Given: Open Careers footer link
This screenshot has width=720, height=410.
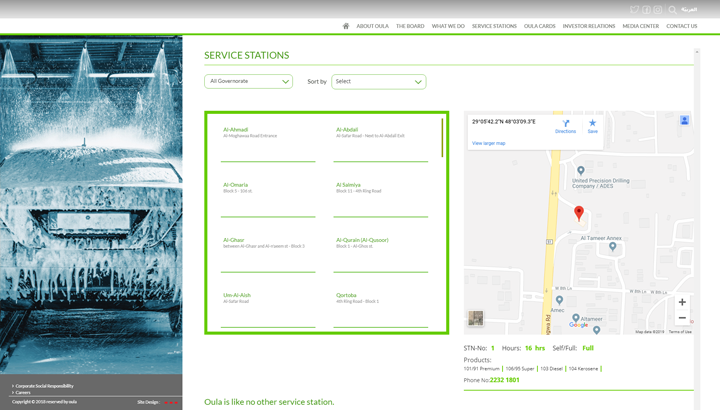Looking at the screenshot, I should click(23, 393).
